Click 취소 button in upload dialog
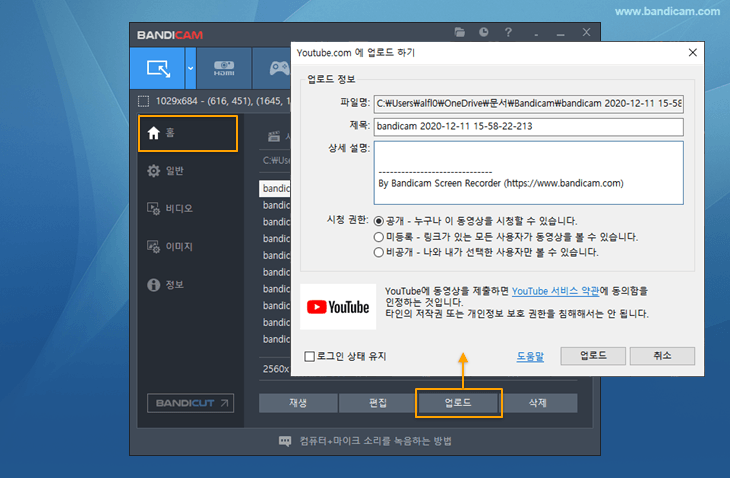The width and height of the screenshot is (730, 478). (x=662, y=356)
